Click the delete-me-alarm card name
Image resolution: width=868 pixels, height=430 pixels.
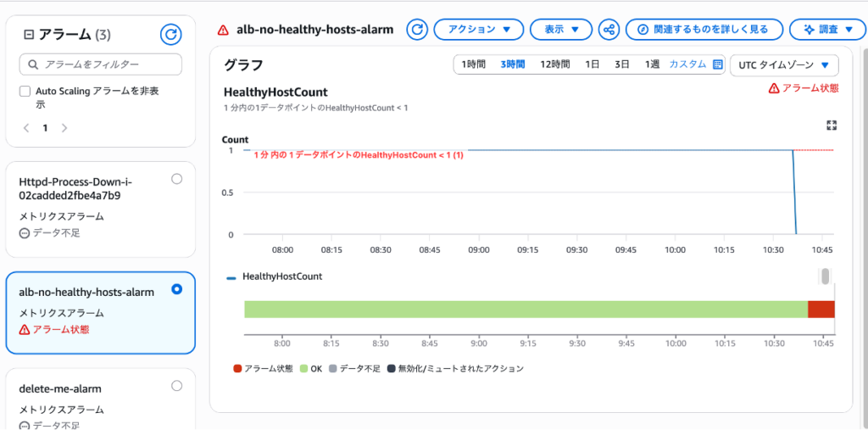(x=60, y=388)
